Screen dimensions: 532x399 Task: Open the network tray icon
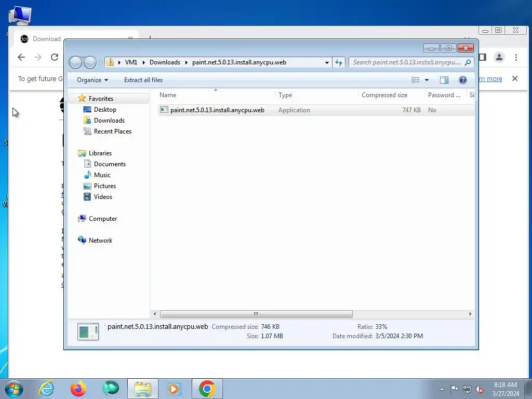click(467, 389)
